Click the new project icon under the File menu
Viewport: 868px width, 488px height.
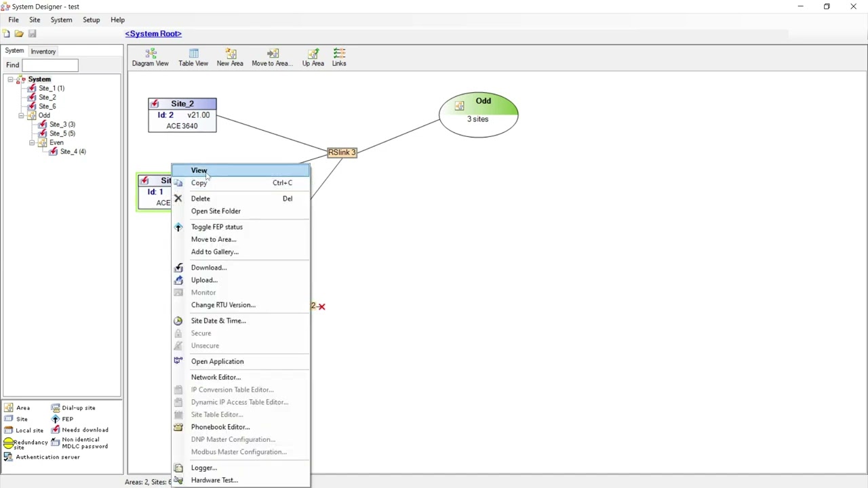coord(6,33)
